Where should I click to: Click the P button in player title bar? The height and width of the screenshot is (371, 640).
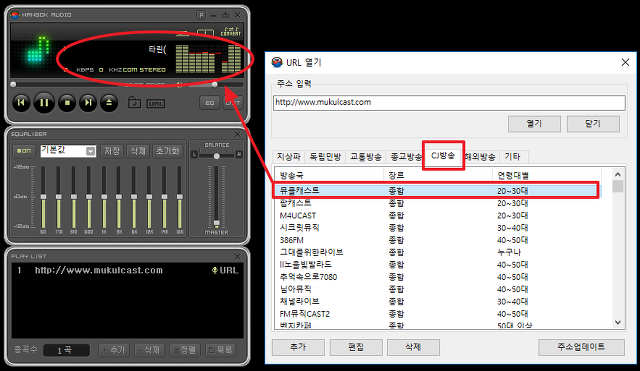(201, 15)
